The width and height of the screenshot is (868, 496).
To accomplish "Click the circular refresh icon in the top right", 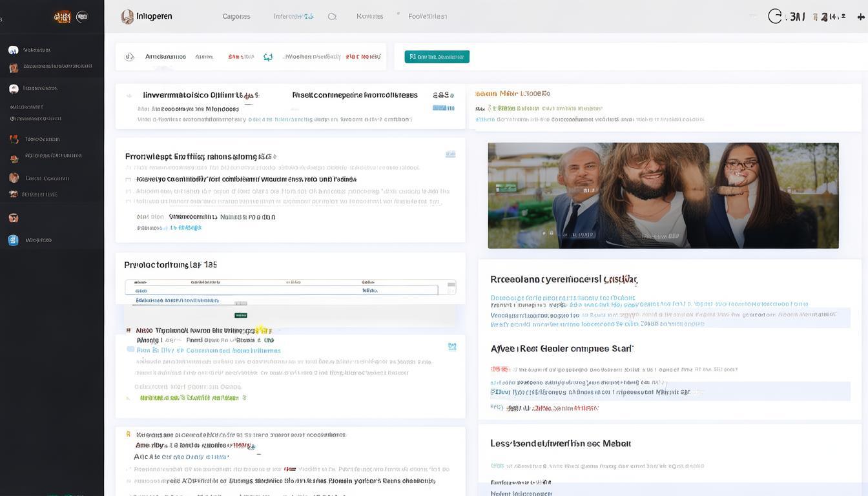I will pyautogui.click(x=775, y=17).
